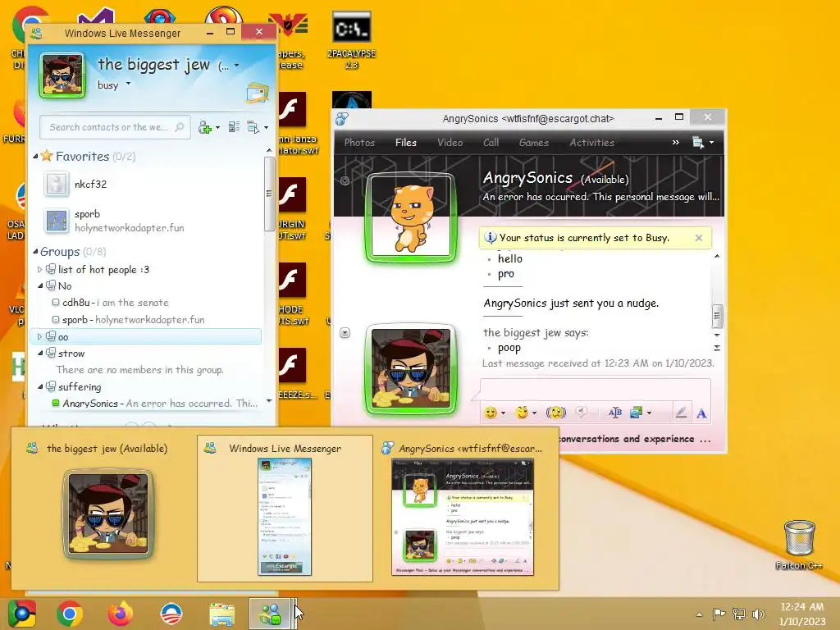840x630 pixels.
Task: Click the message text box in chat
Action: click(596, 389)
